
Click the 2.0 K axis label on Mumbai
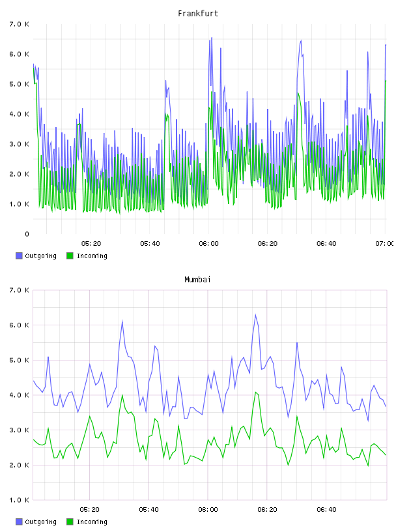click(19, 465)
